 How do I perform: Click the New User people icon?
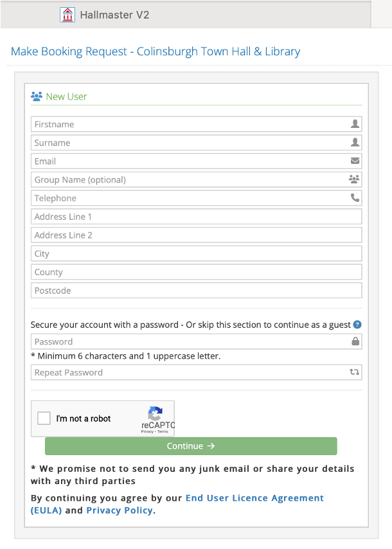37,96
